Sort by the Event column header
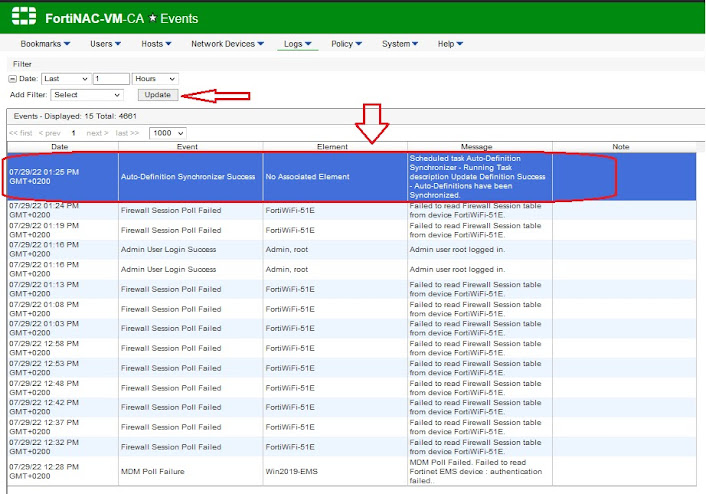The image size is (706, 494). coord(191,147)
